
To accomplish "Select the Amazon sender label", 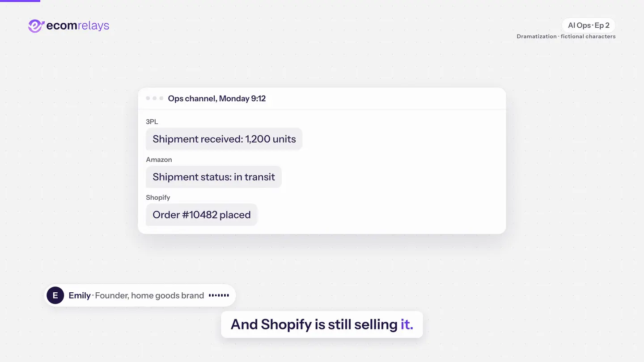I will (x=159, y=160).
